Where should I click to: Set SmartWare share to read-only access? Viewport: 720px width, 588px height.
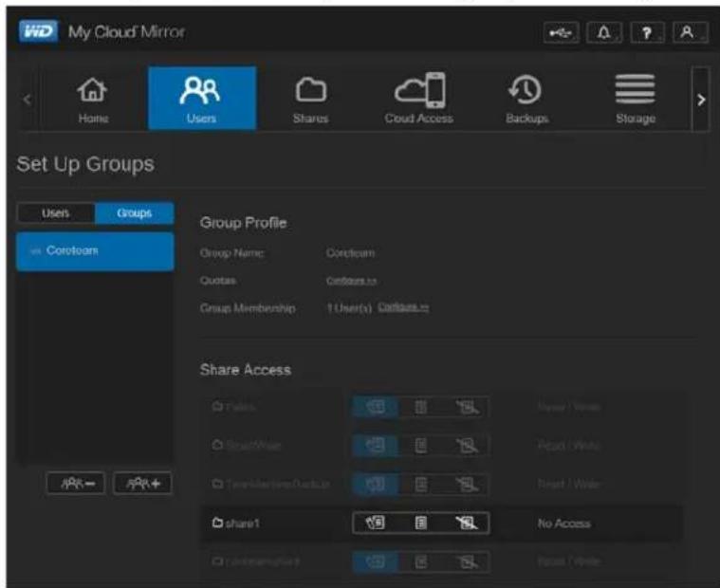point(420,445)
